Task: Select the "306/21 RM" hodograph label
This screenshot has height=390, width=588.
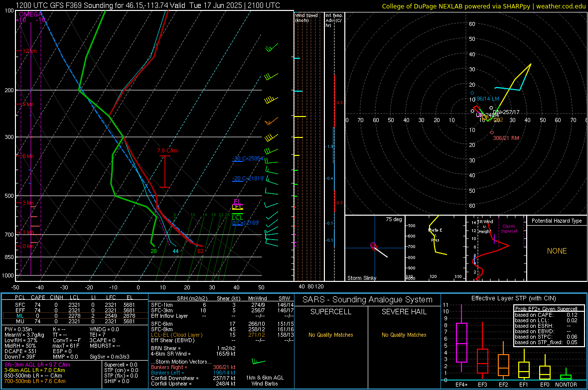Action: click(506, 138)
